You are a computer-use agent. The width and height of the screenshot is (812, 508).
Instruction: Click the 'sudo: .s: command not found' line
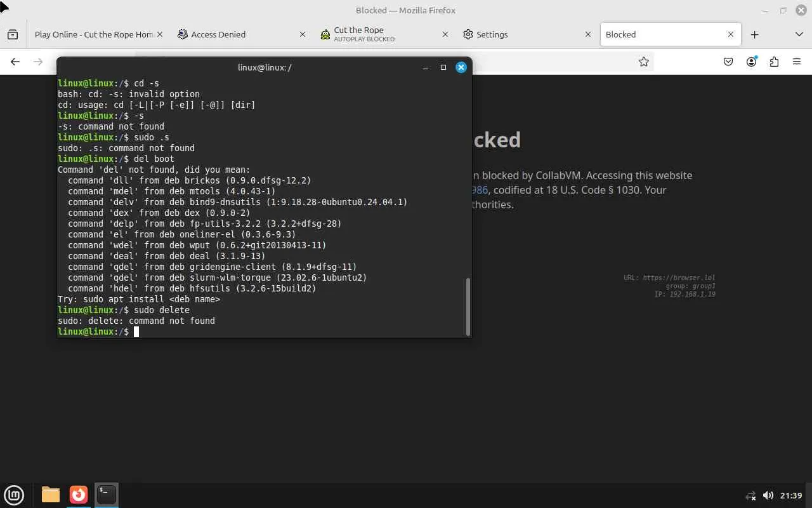tap(126, 148)
